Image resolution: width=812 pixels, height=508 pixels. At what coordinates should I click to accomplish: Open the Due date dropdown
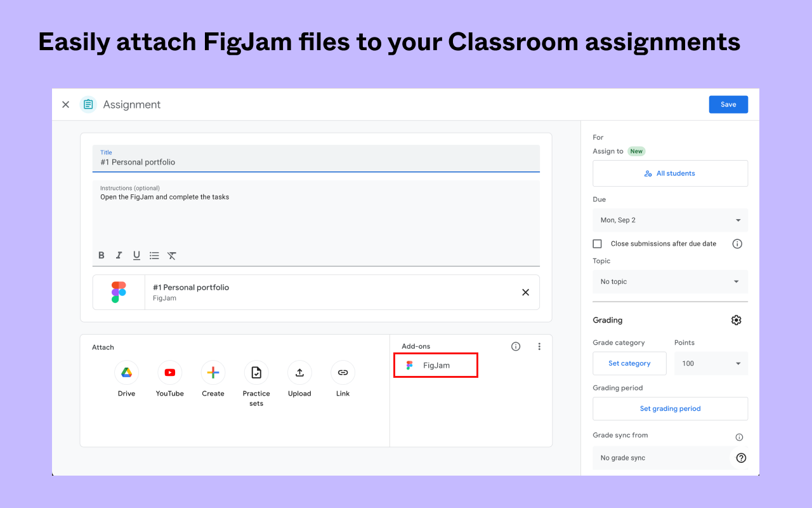[x=670, y=220]
